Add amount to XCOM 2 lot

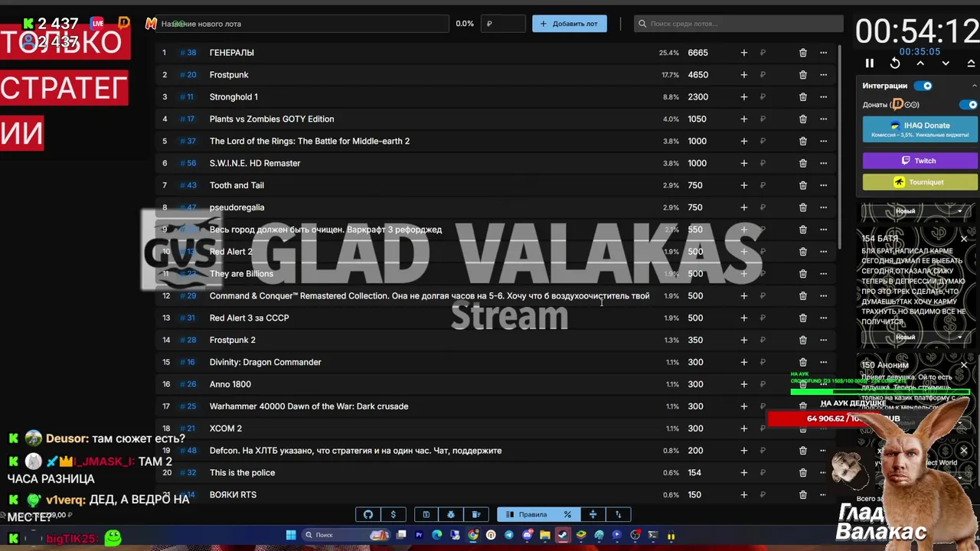point(743,429)
